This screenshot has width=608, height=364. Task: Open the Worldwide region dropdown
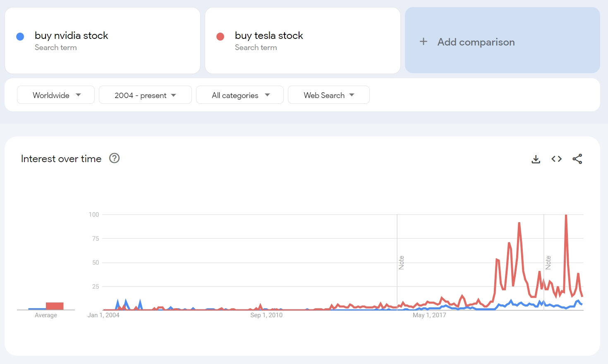56,95
